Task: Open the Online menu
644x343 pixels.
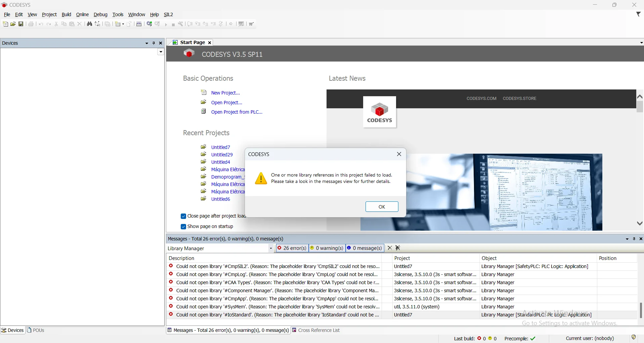Action: 82,14
